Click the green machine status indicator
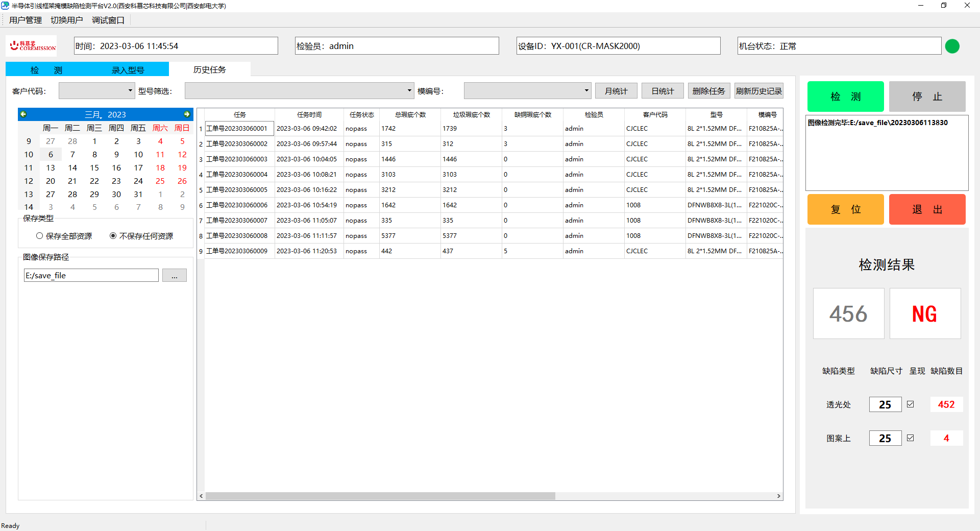980x531 pixels. [x=952, y=46]
